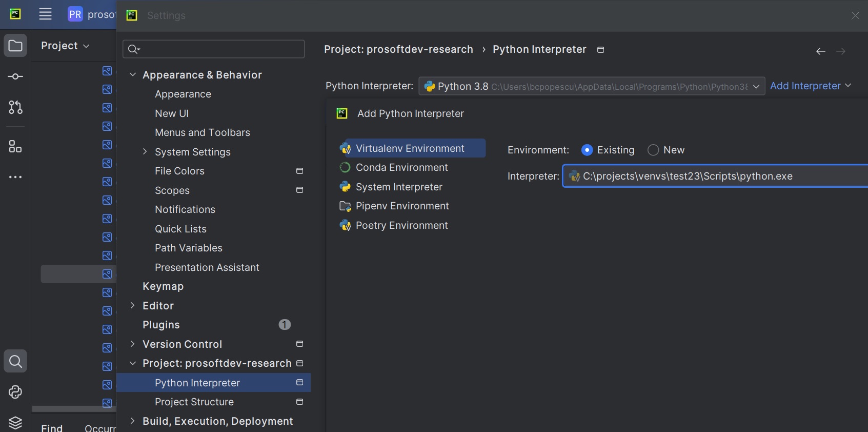The image size is (868, 432).
Task: Open Plugins settings page
Action: [x=161, y=325]
